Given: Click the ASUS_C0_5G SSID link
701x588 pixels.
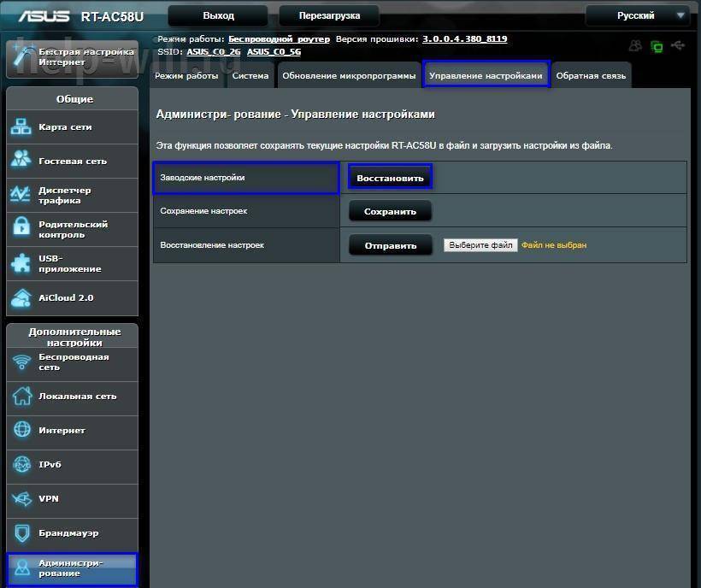Looking at the screenshot, I should point(274,52).
